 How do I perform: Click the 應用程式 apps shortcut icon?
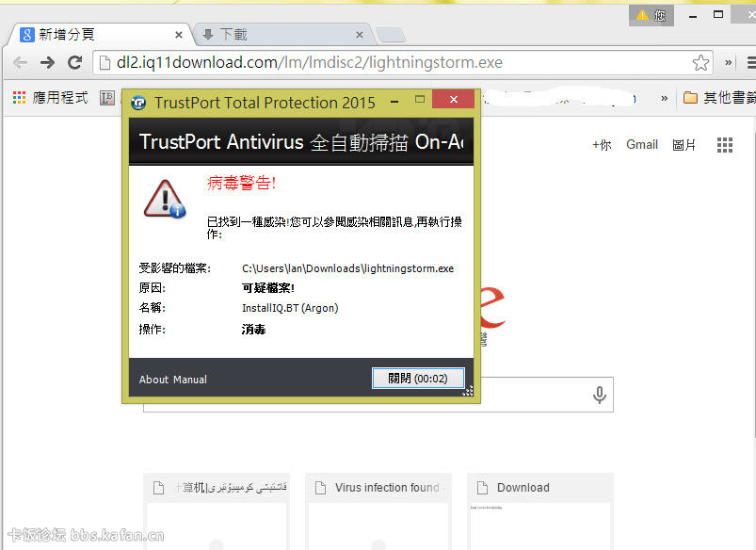click(19, 97)
